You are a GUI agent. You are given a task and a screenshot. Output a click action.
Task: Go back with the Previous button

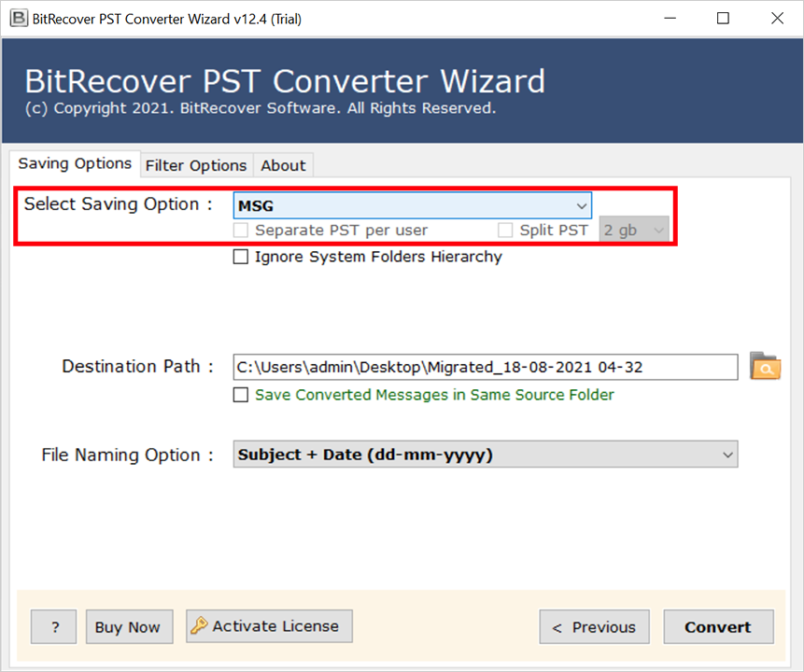pos(594,627)
